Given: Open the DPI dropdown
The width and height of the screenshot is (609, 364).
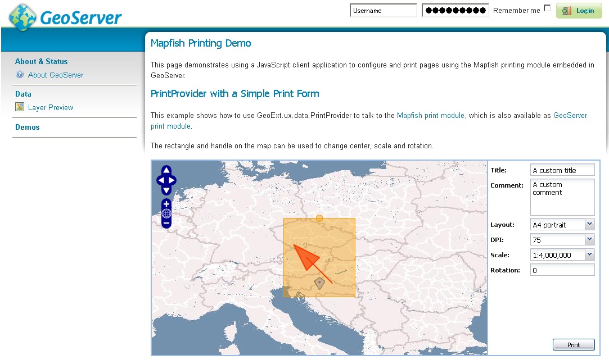Looking at the screenshot, I should [589, 240].
